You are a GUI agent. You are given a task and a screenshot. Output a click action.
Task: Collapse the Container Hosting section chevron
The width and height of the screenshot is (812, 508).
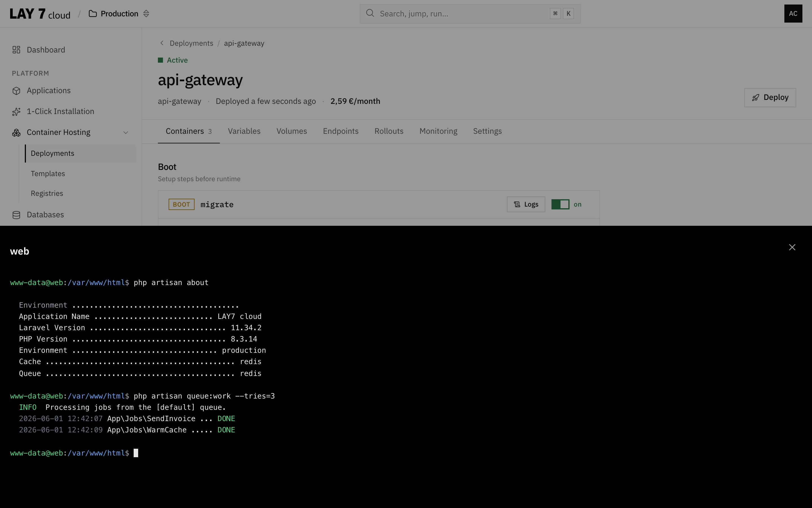pyautogui.click(x=126, y=132)
